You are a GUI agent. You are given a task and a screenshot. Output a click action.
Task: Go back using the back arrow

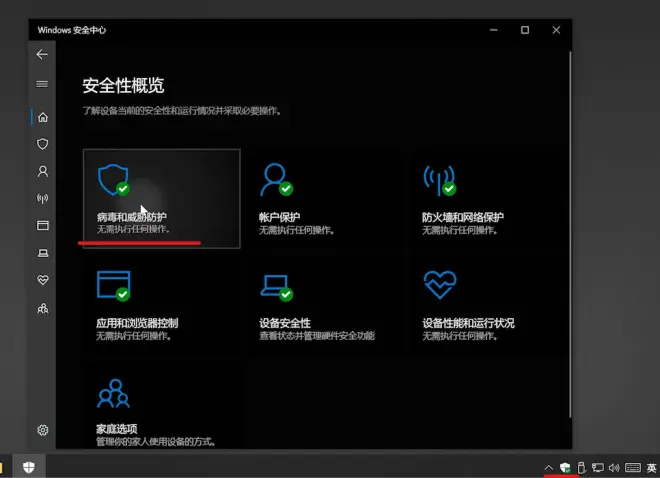click(x=42, y=54)
